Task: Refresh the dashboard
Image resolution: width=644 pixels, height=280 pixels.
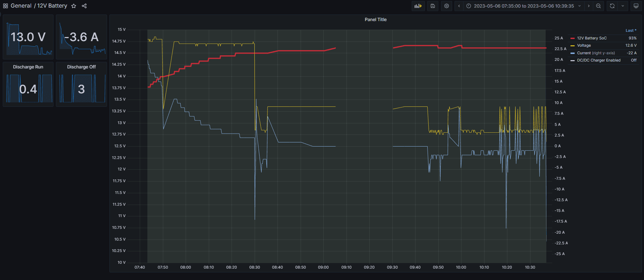Action: click(612, 6)
